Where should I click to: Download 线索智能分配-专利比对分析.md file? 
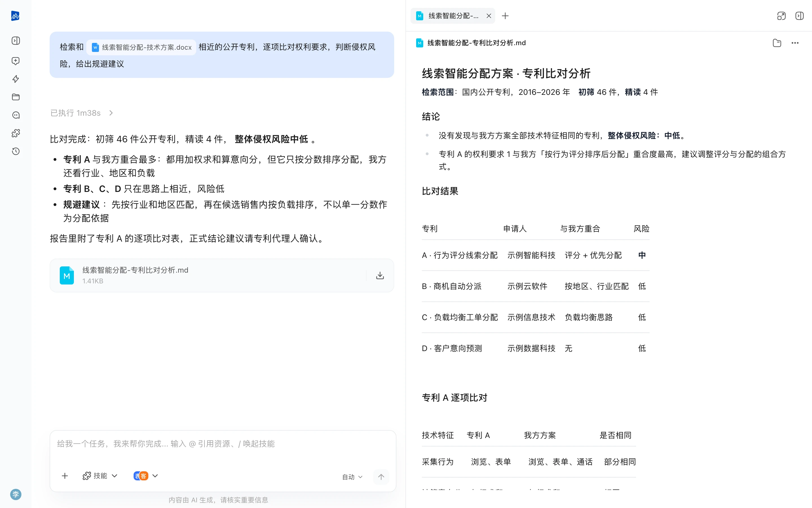[380, 275]
